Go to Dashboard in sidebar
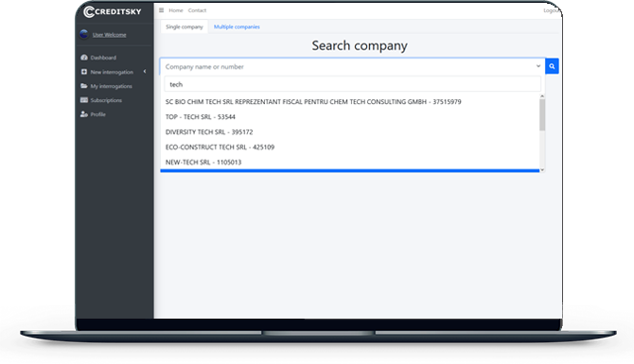This screenshot has width=634, height=364. click(x=103, y=58)
